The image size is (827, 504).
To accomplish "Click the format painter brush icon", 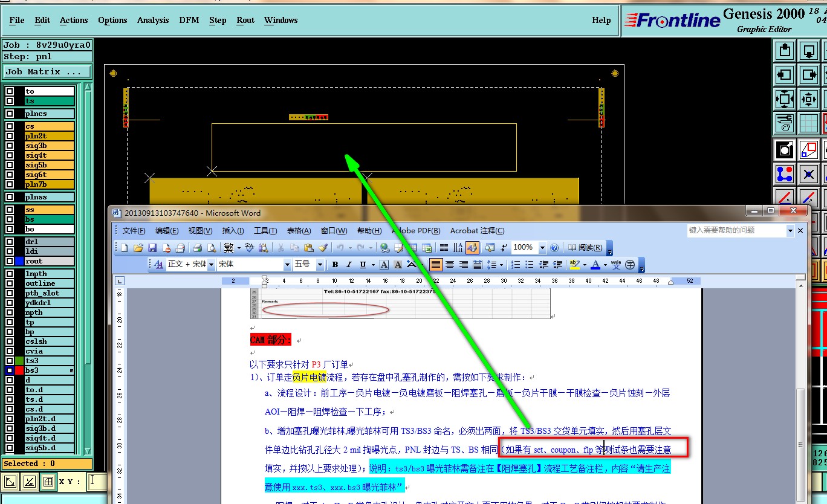I will click(323, 248).
